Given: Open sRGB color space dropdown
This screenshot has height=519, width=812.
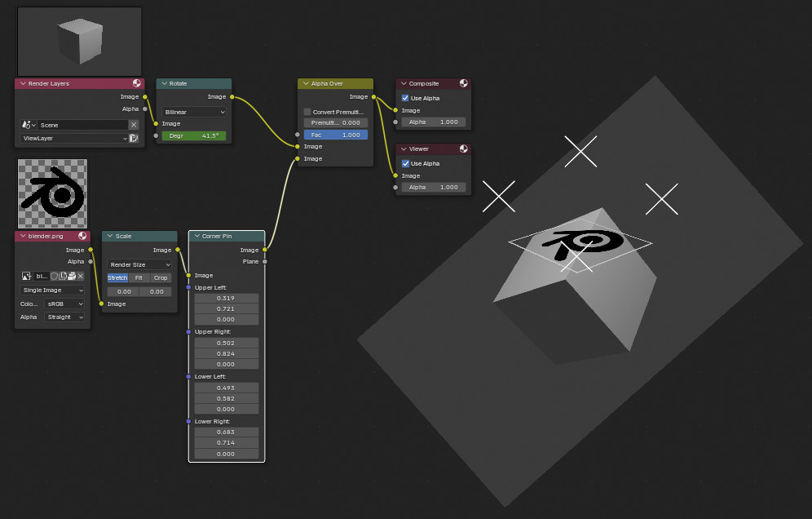Looking at the screenshot, I should pos(64,304).
